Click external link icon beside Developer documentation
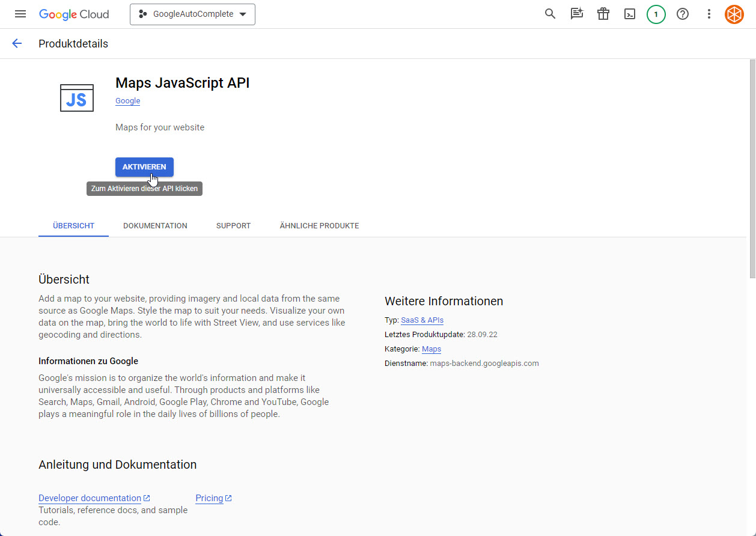 click(147, 498)
